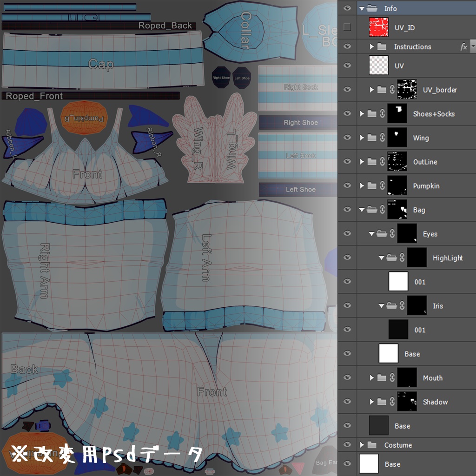Image resolution: width=476 pixels, height=476 pixels.
Task: Expand the Instructions group
Action: coord(371,46)
